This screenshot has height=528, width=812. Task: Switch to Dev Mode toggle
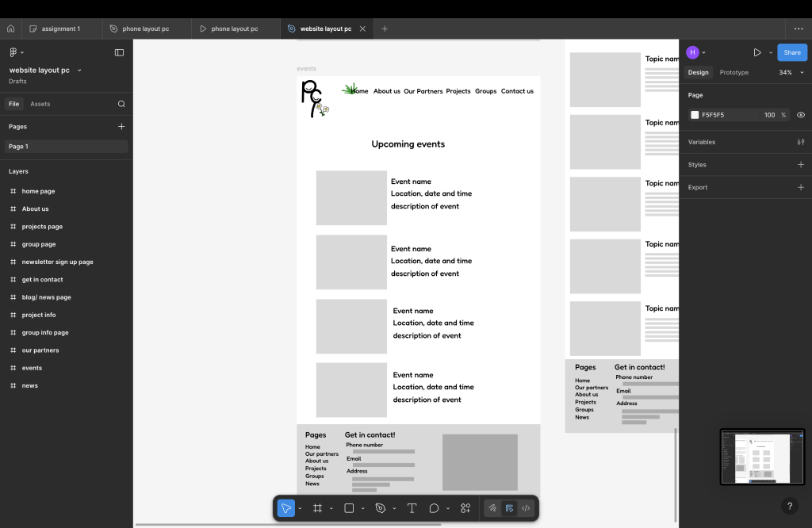pos(526,508)
